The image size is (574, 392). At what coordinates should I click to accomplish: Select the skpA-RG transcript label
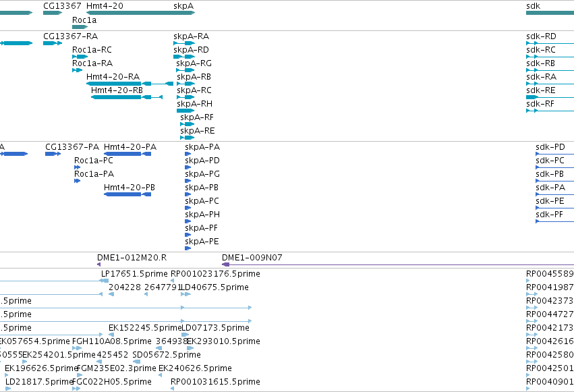[x=194, y=63]
